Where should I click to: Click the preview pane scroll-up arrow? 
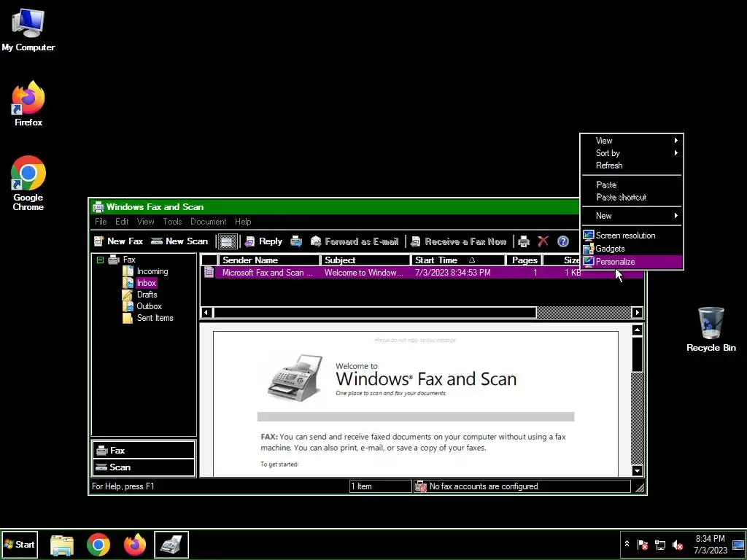(x=637, y=330)
